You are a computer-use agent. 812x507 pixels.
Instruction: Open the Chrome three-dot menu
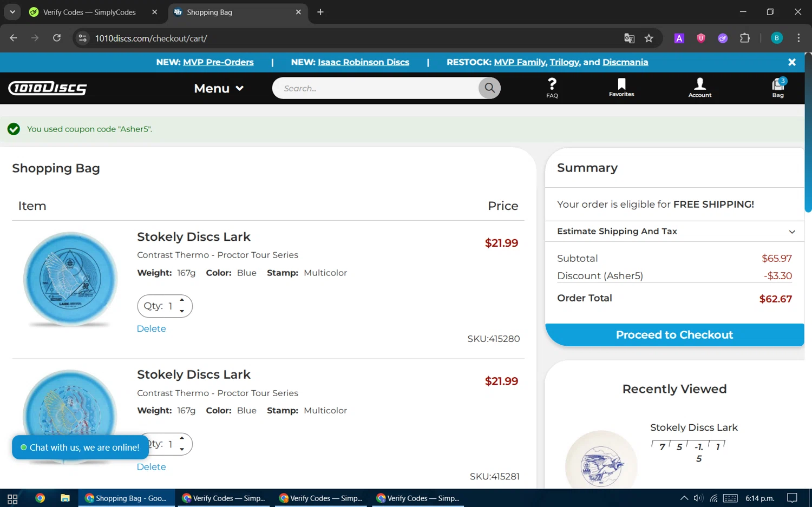click(x=798, y=38)
